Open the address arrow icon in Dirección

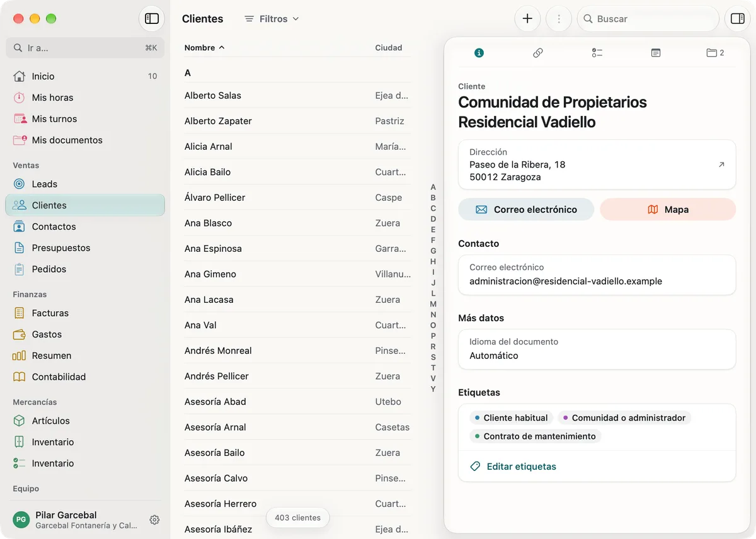click(x=721, y=164)
